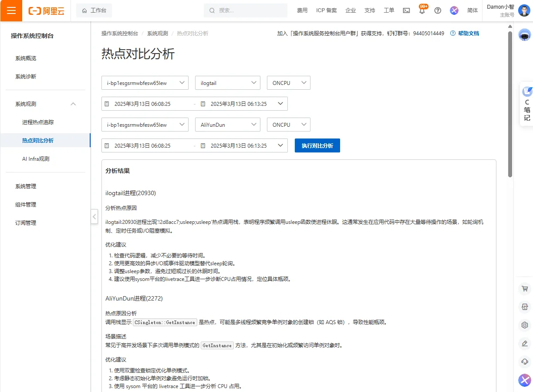The image size is (533, 392).
Task: Open the API debug icon in right rail
Action: pyautogui.click(x=525, y=307)
